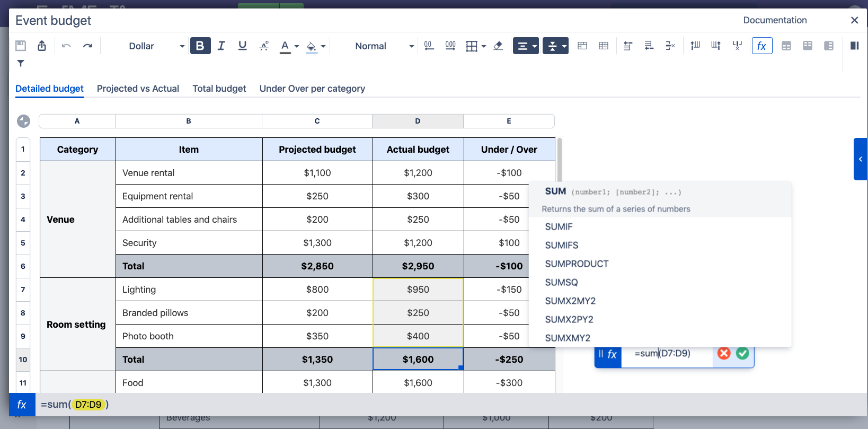Screen dimensions: 868x429
Task: Cancel formula with red X button
Action: (724, 353)
